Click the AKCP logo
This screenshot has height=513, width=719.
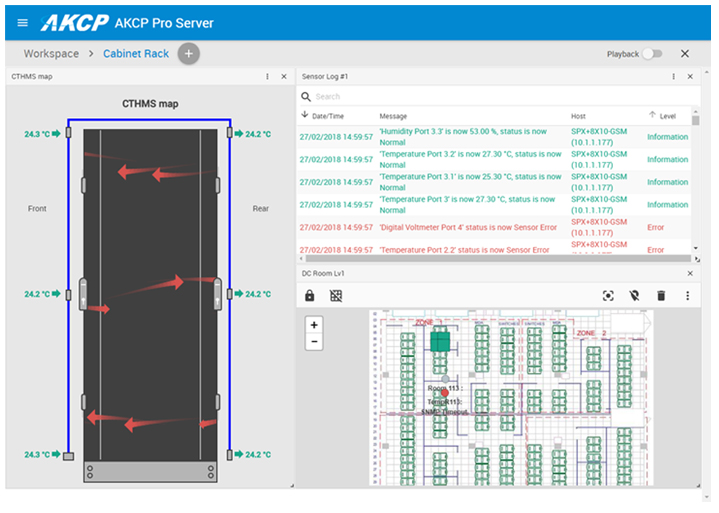[75, 22]
